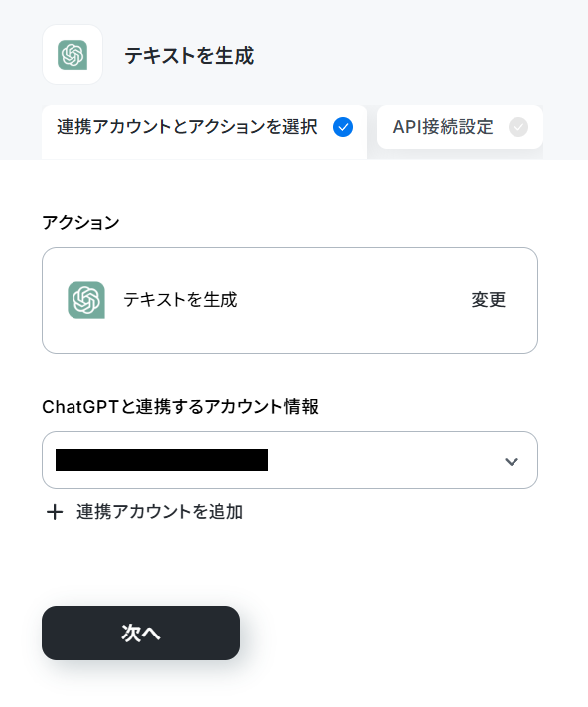Switch to the API接続設定 tab

click(461, 127)
